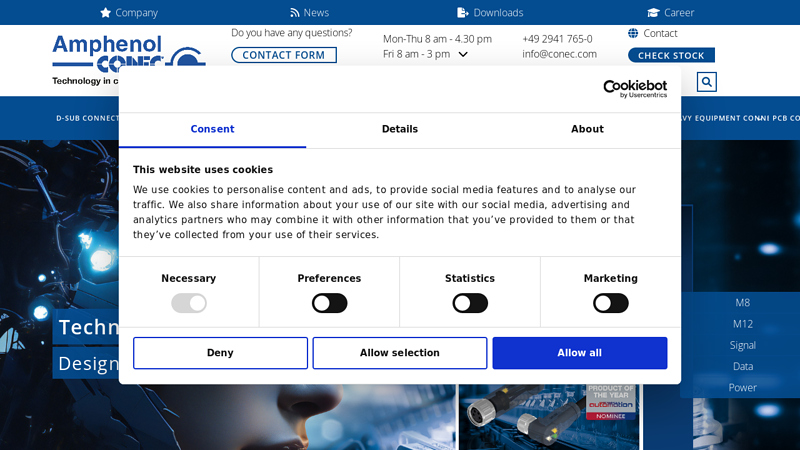Click the 'Do you have any questions?' text
Screen dimensions: 800x450
[x=291, y=33]
